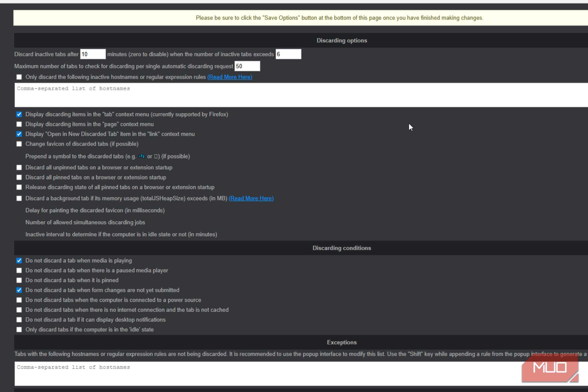Click 'Delay for painting the discarded favicon' label
This screenshot has height=392, width=588.
click(95, 210)
